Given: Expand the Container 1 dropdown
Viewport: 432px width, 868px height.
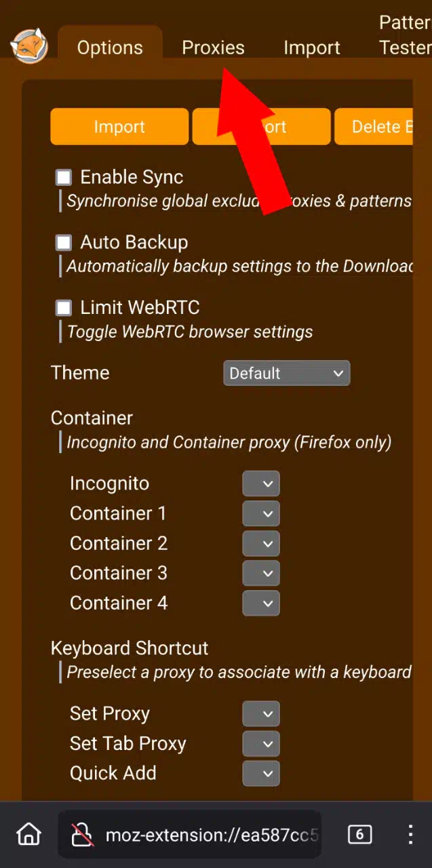Looking at the screenshot, I should (x=261, y=513).
